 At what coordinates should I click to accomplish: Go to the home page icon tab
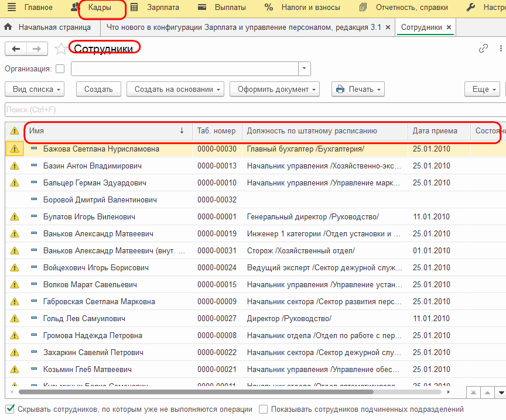coord(8,27)
